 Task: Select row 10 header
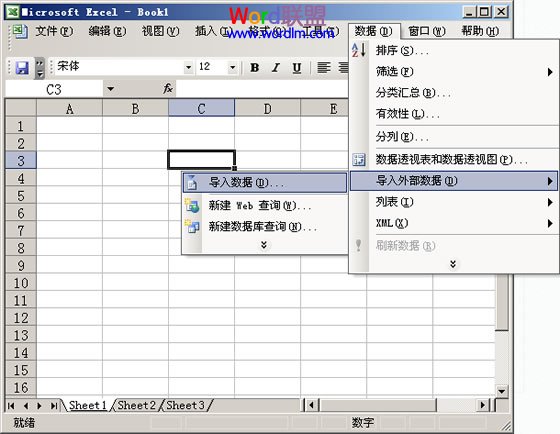[x=21, y=283]
